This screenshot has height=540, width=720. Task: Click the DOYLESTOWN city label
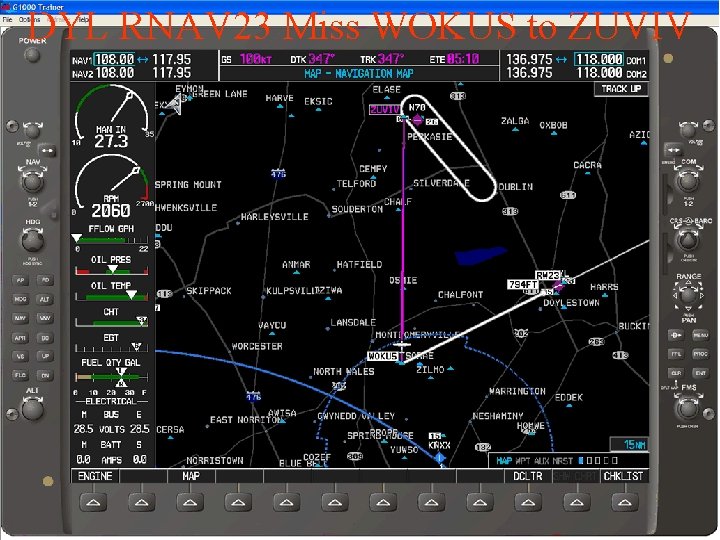click(571, 303)
